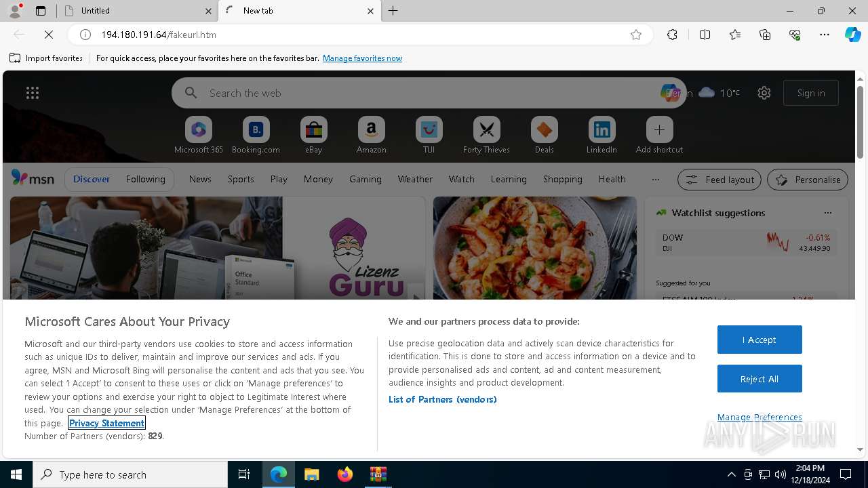Open a new browser tab
The width and height of the screenshot is (868, 488).
[x=393, y=11]
